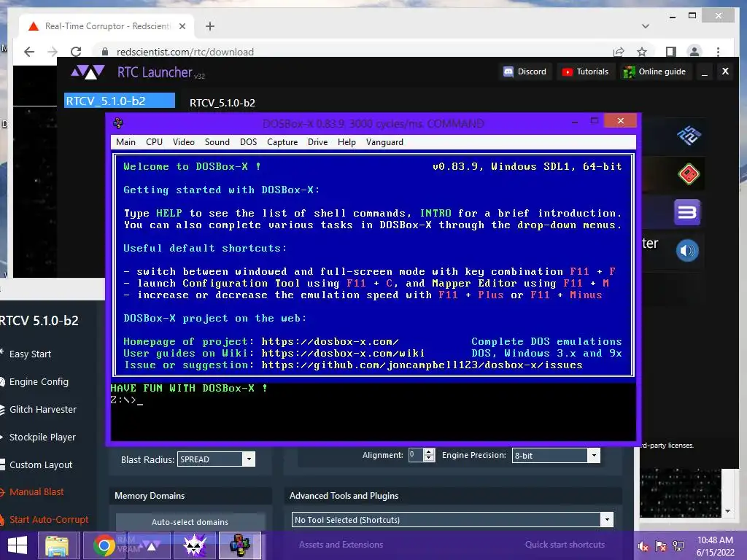Image resolution: width=747 pixels, height=560 pixels.
Task: Open the Online guide in RTC Launcher
Action: pyautogui.click(x=655, y=71)
